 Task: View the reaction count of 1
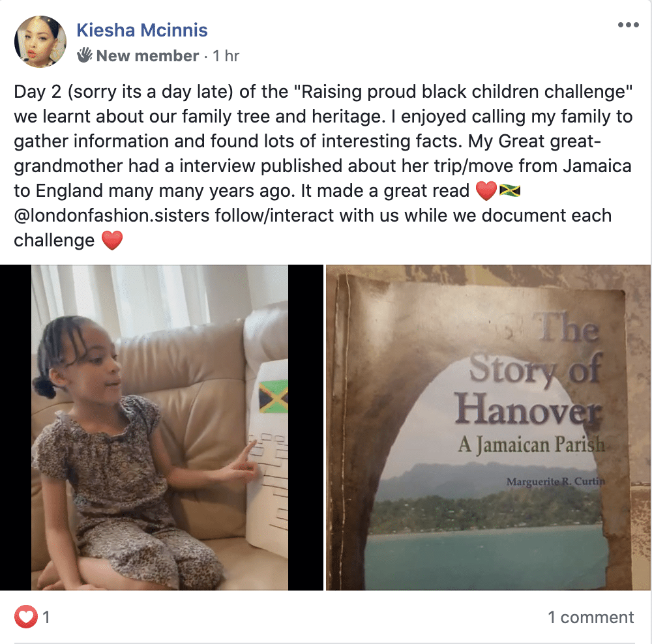click(x=46, y=617)
